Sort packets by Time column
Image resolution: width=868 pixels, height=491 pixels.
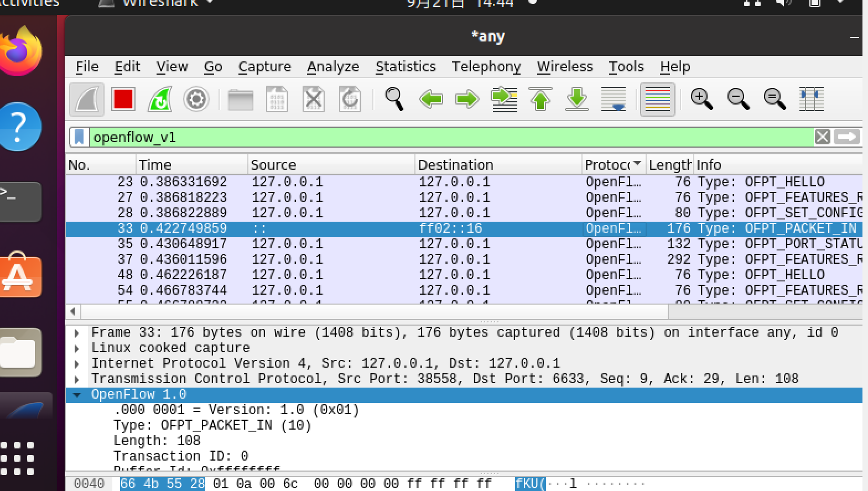coord(192,165)
